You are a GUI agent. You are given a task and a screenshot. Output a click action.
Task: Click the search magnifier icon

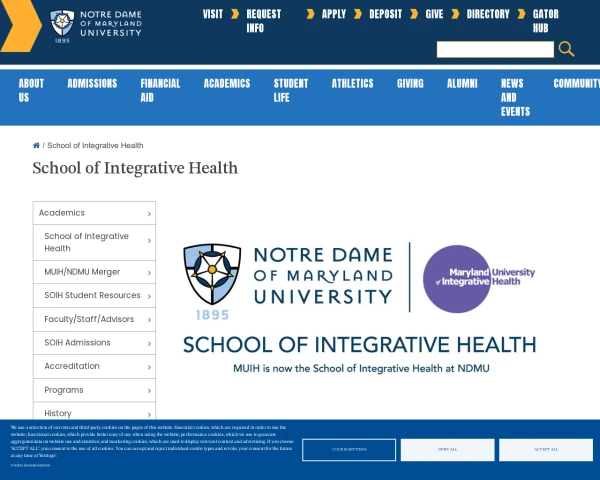pyautogui.click(x=566, y=49)
